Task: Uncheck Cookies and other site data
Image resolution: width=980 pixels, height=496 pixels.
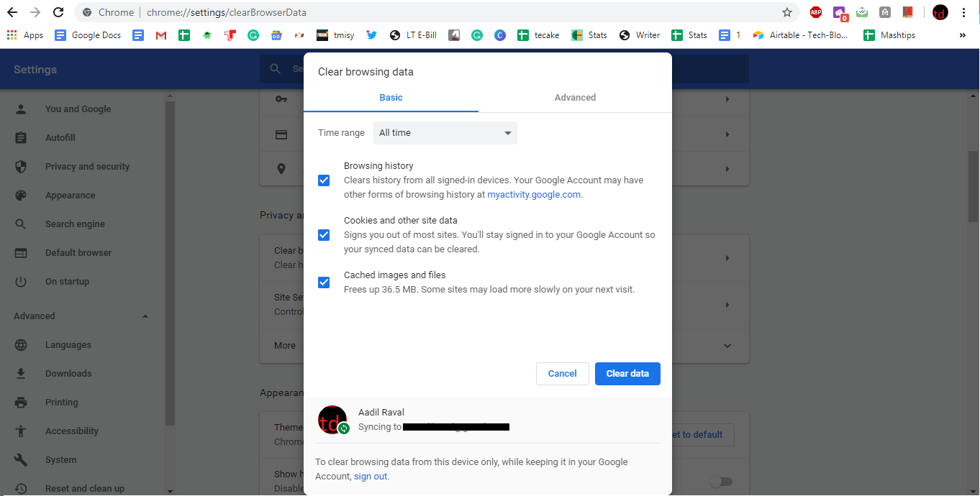Action: coord(324,235)
